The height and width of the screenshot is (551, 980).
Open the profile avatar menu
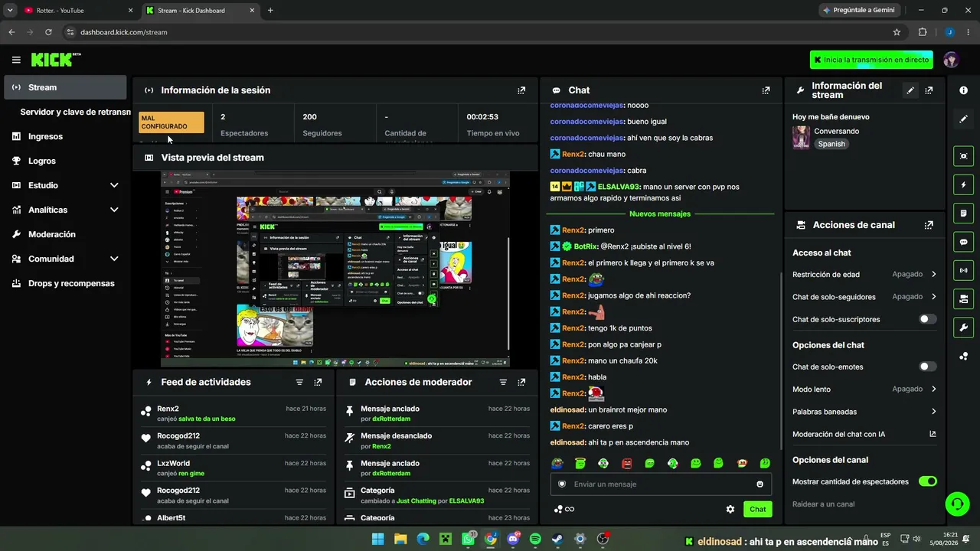point(951,60)
